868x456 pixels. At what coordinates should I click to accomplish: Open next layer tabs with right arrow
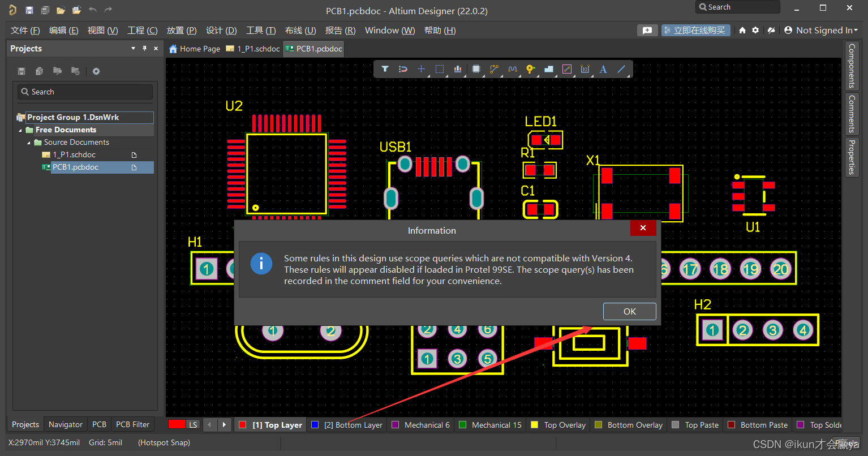click(225, 424)
